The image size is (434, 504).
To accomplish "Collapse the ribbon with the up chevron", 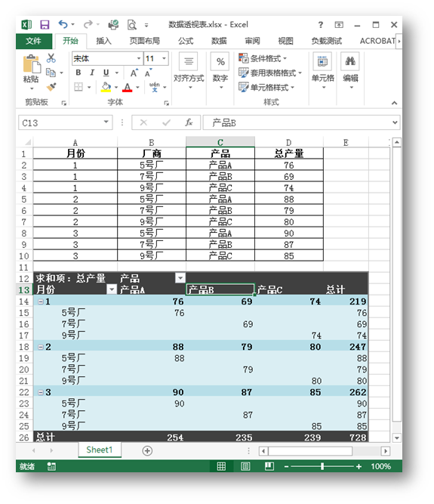I will point(394,103).
